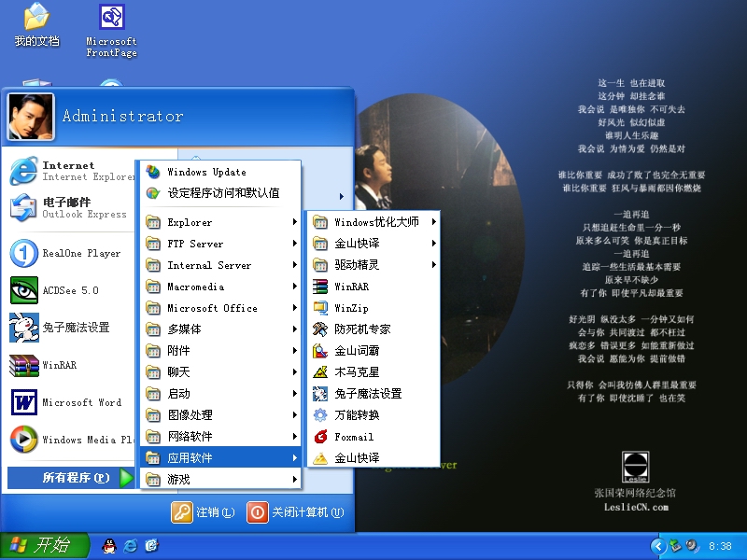Viewport: 747px width, 560px height.
Task: Click the QQ penguin icon in the taskbar
Action: point(108,545)
